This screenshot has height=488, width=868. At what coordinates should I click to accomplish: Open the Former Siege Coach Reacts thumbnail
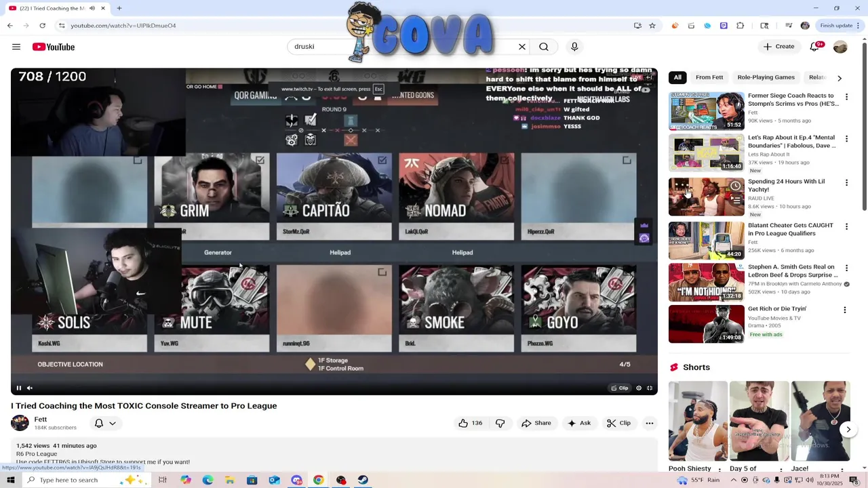[707, 111]
